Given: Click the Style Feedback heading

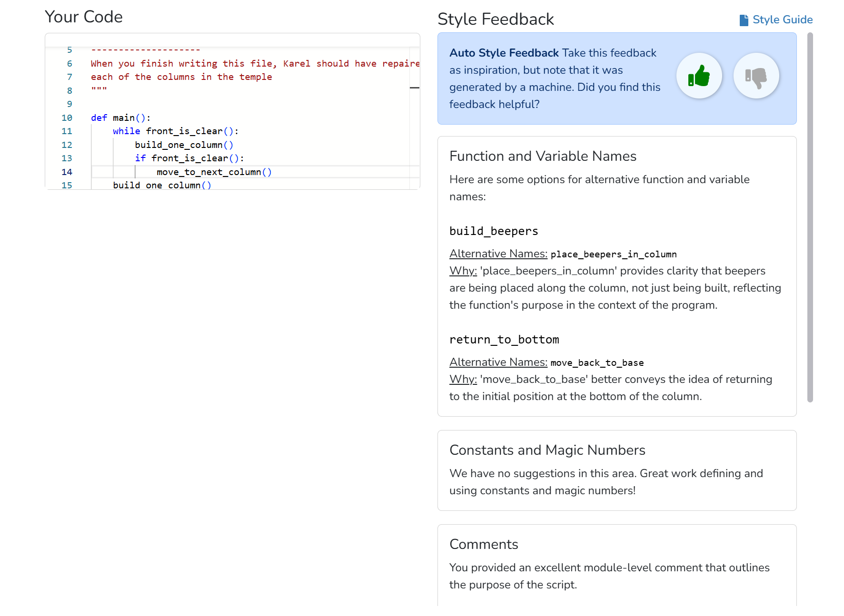Looking at the screenshot, I should tap(496, 19).
